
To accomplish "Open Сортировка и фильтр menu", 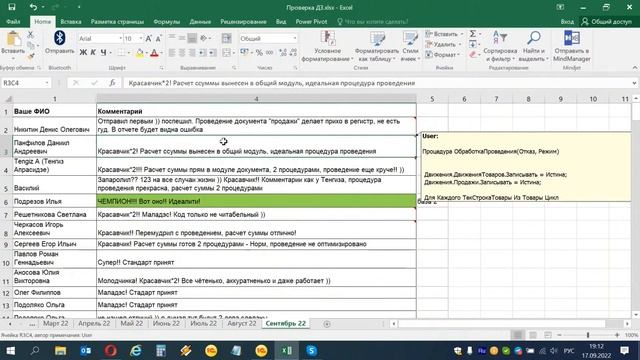I will [x=500, y=46].
